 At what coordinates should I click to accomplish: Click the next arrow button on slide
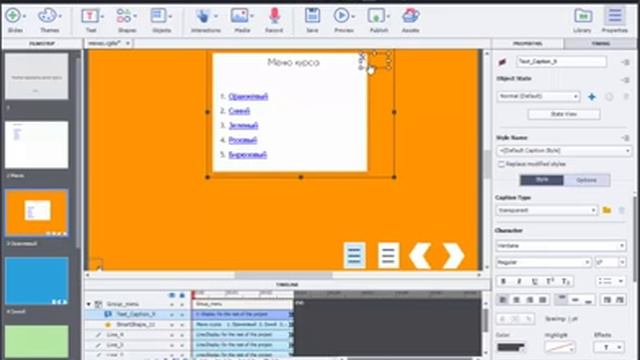coord(453,256)
